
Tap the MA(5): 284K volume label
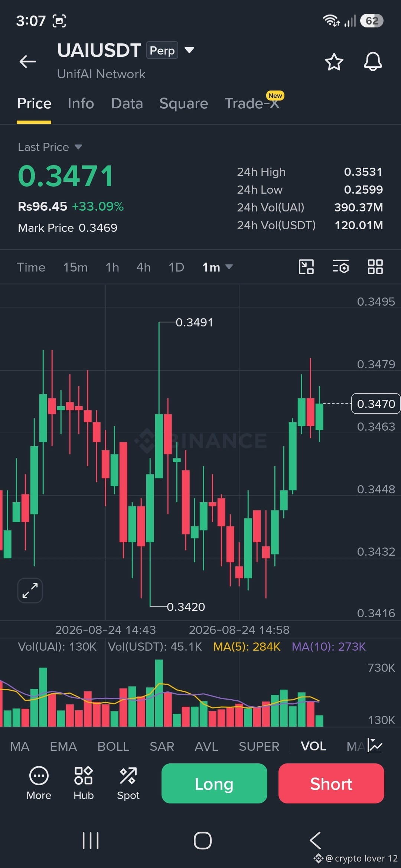pos(247,647)
